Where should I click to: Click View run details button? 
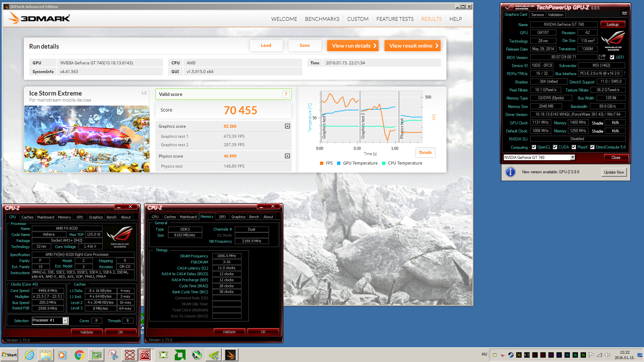(x=353, y=46)
